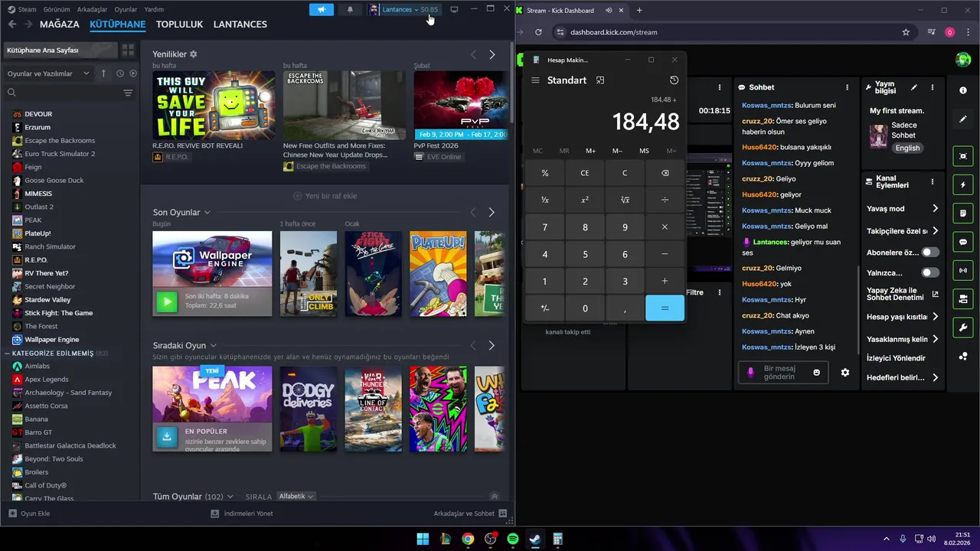980x551 pixels.
Task: Bookmark Kick dashboard page with star icon
Action: tap(906, 32)
